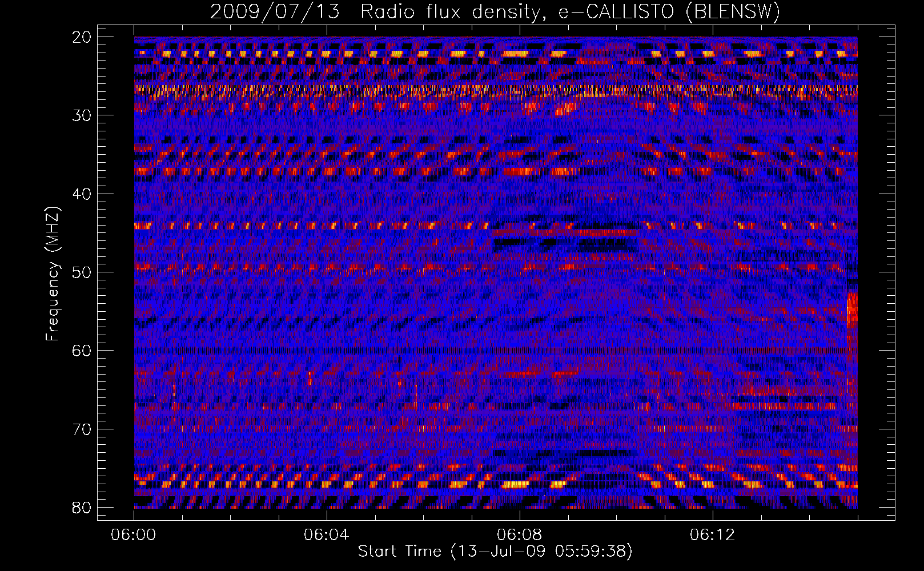924x571 pixels.
Task: Click the 06:00 time tick label
Action: [x=134, y=535]
